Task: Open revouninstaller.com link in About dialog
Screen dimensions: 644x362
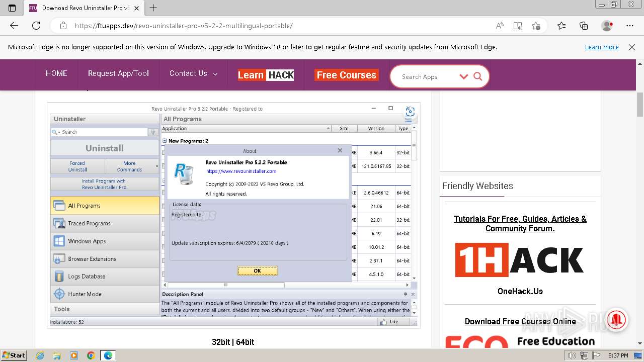Action: tap(241, 171)
